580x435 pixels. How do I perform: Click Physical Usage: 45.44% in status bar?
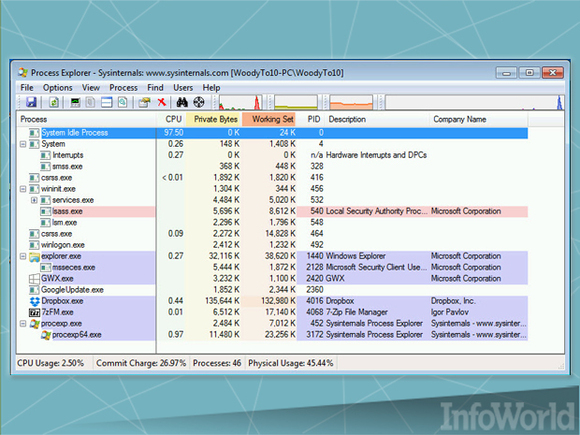291,363
